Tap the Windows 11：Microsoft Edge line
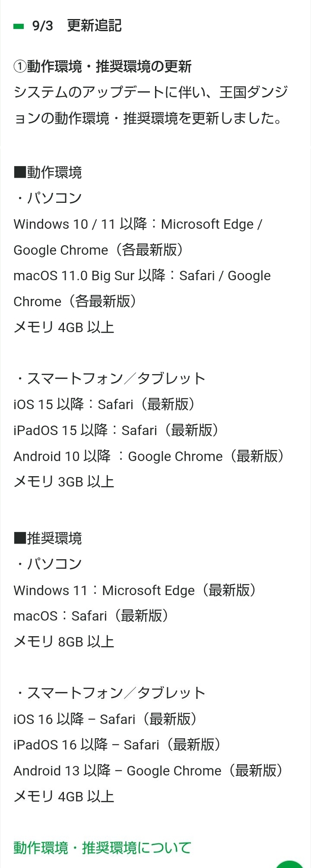Image resolution: width=311 pixels, height=868 pixels. click(x=135, y=590)
